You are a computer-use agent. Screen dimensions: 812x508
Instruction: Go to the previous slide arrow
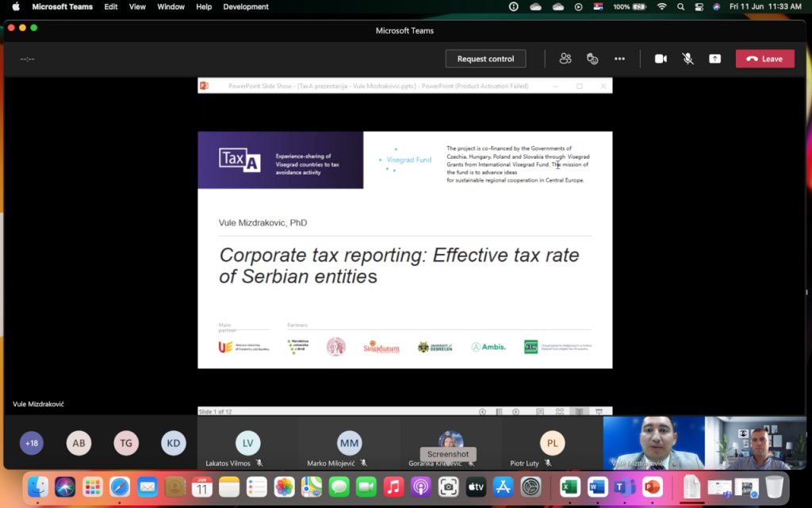pos(482,412)
